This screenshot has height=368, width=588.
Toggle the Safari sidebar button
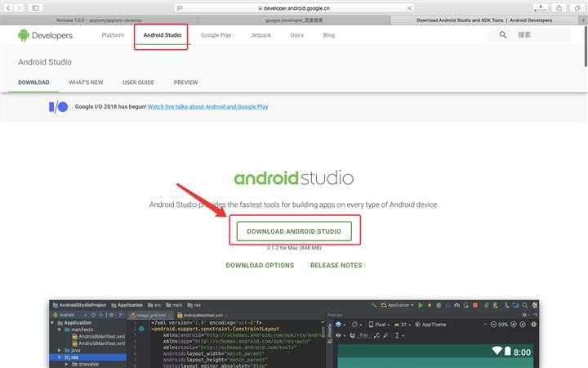pyautogui.click(x=35, y=8)
